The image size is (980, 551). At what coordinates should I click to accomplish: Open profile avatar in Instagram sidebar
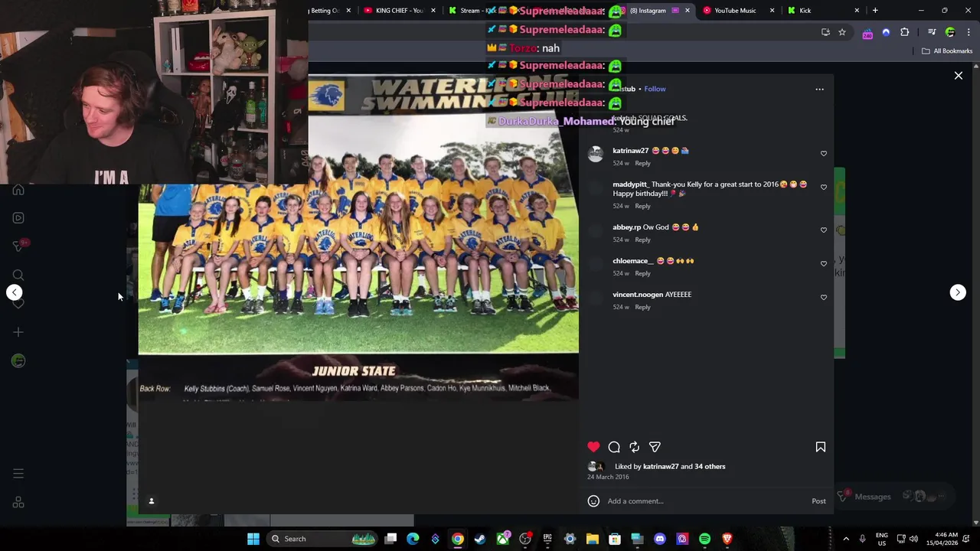(18, 360)
